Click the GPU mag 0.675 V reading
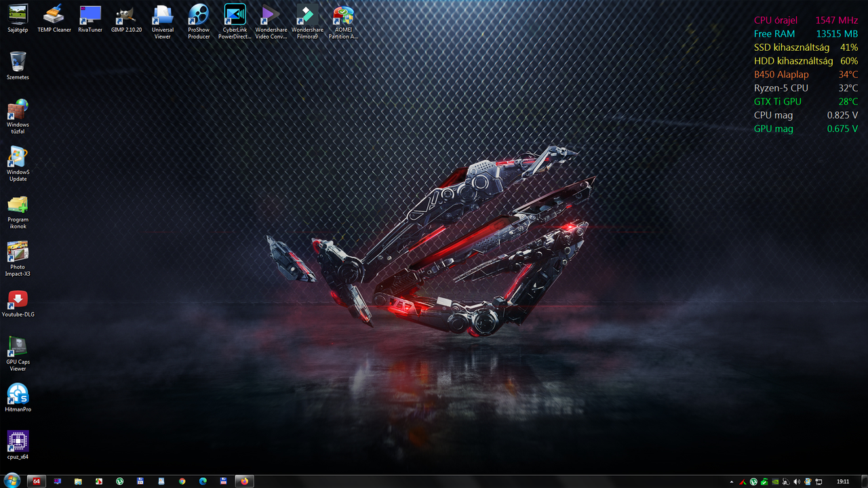868x488 pixels. (806, 129)
